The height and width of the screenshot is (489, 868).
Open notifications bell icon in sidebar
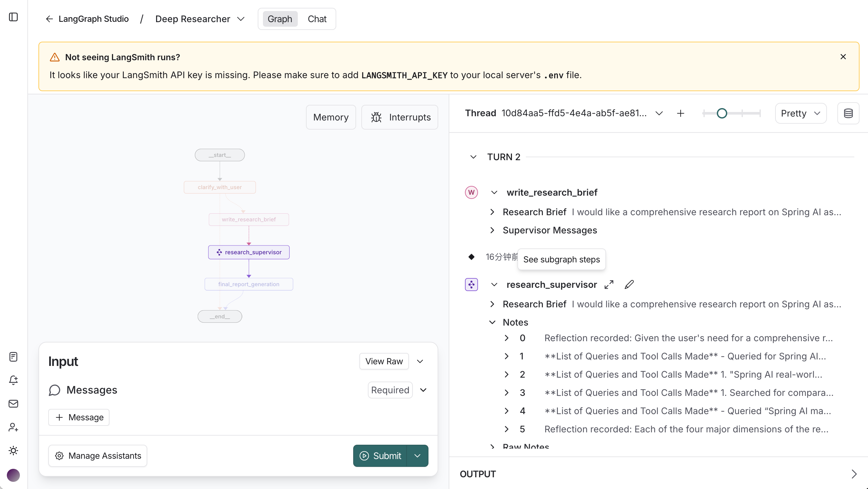pos(13,380)
